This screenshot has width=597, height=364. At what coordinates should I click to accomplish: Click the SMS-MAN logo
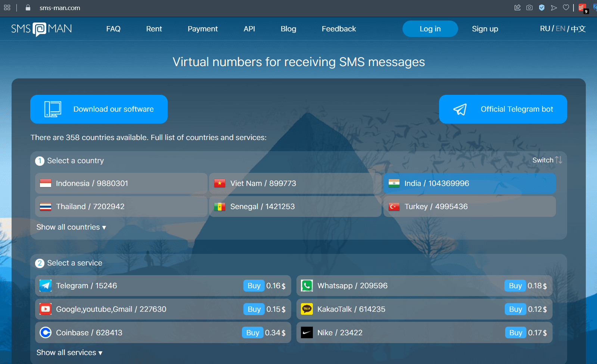[x=41, y=29]
